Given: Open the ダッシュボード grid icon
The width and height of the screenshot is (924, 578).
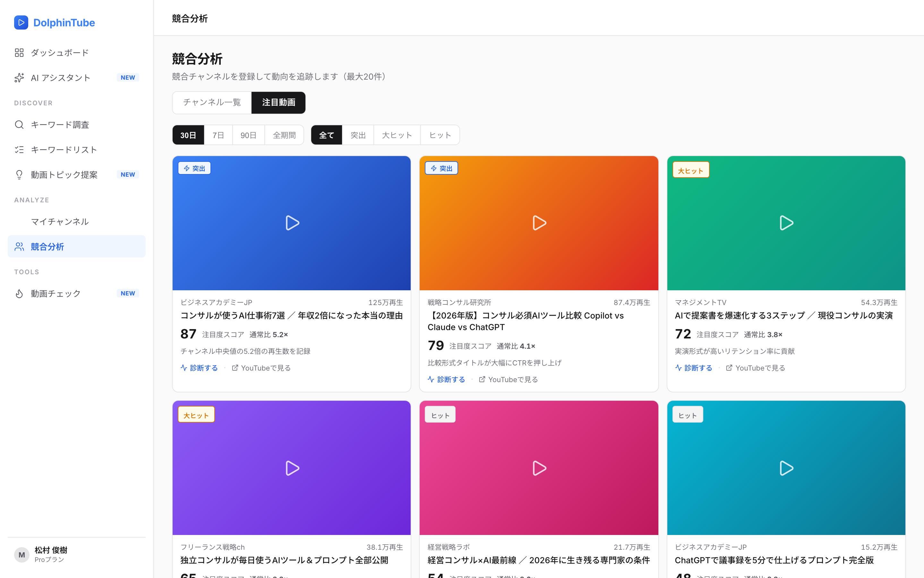Looking at the screenshot, I should pos(19,53).
